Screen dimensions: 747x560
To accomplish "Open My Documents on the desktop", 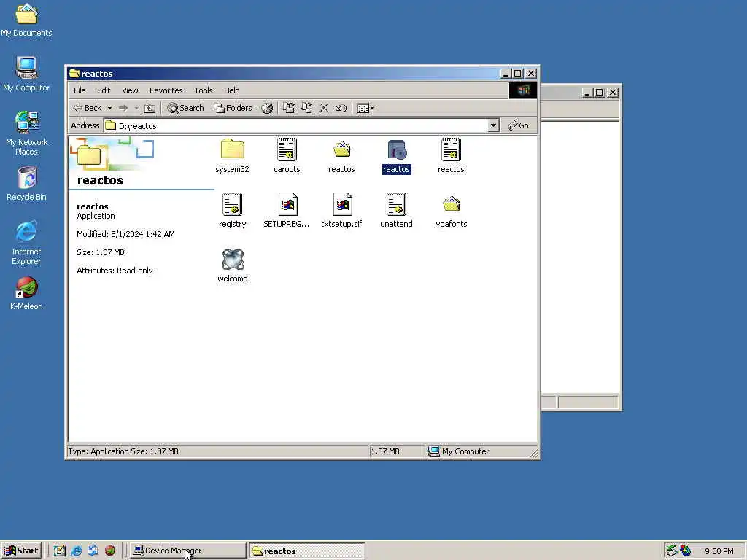I will [x=27, y=20].
